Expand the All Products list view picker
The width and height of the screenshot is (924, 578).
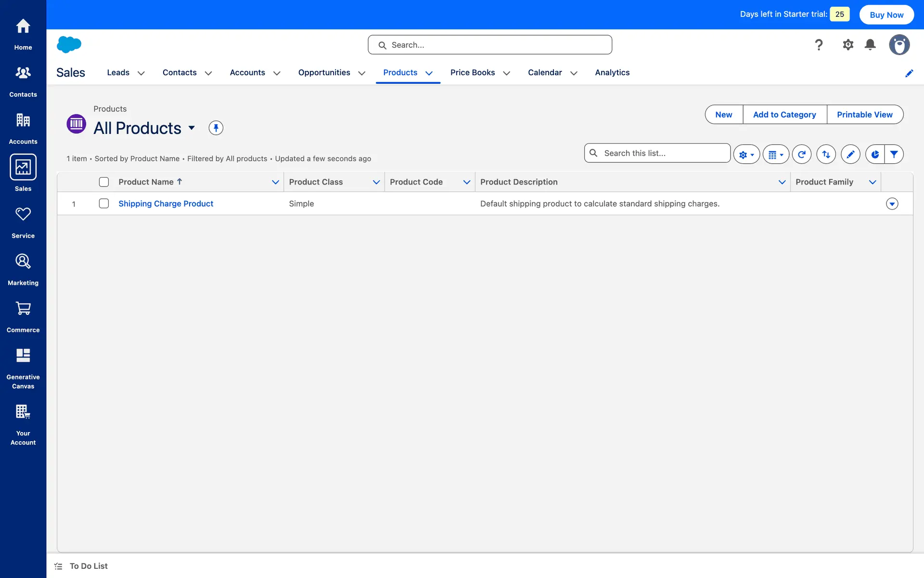192,128
